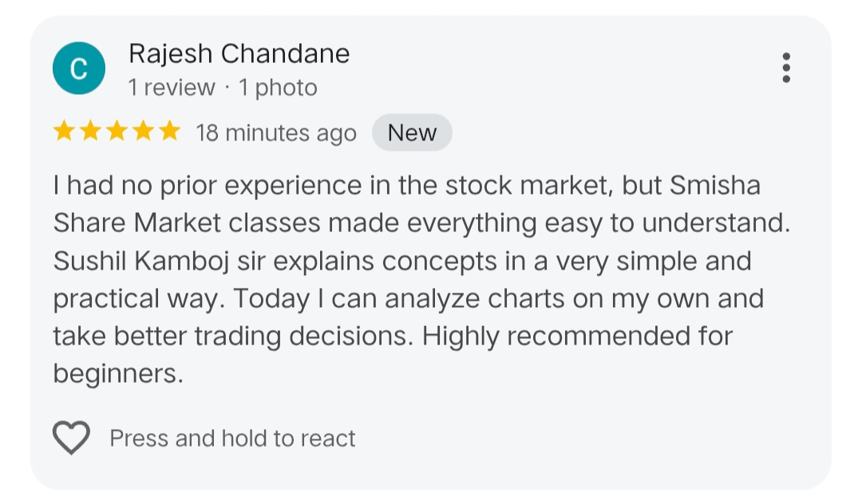Open Rajesh Chandane's reviewer profile name
This screenshot has width=862, height=504.
click(x=239, y=54)
